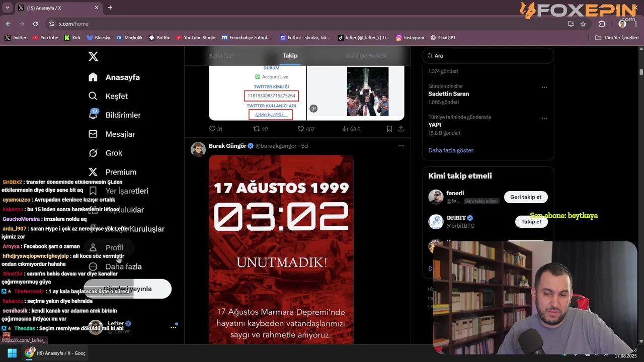Open Tüm Yer İşaretleri folder
Screen dimensions: 644x362
[x=617, y=38]
